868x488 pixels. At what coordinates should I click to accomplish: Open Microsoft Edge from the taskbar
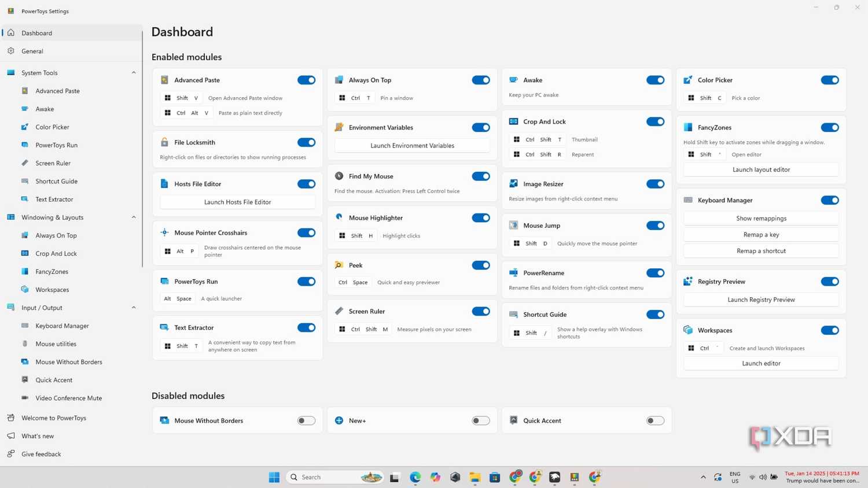(415, 477)
